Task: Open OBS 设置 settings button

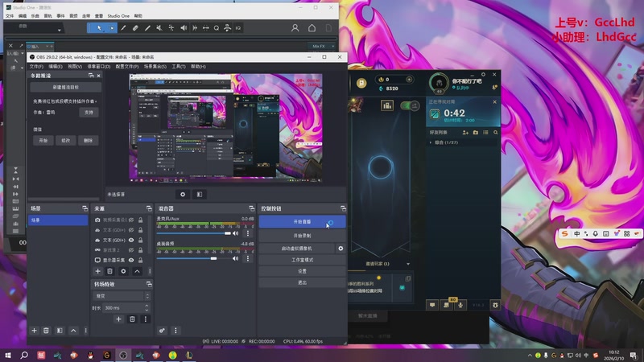Action: coord(302,271)
